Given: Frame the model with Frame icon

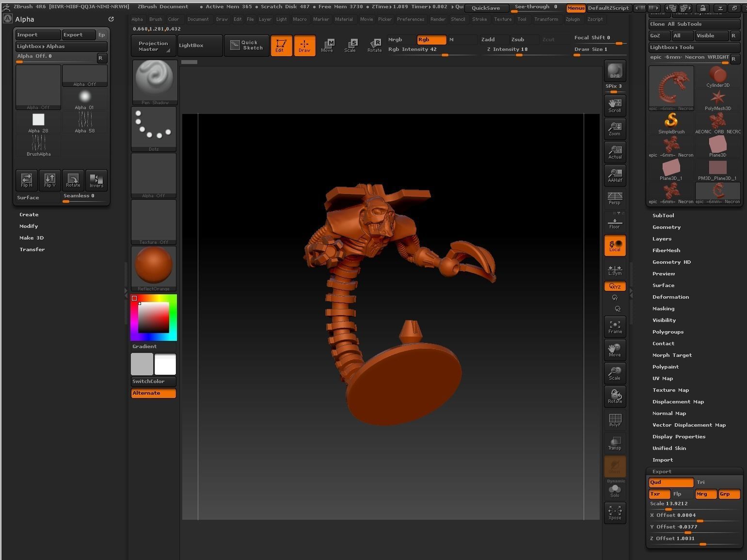Looking at the screenshot, I should [x=615, y=326].
